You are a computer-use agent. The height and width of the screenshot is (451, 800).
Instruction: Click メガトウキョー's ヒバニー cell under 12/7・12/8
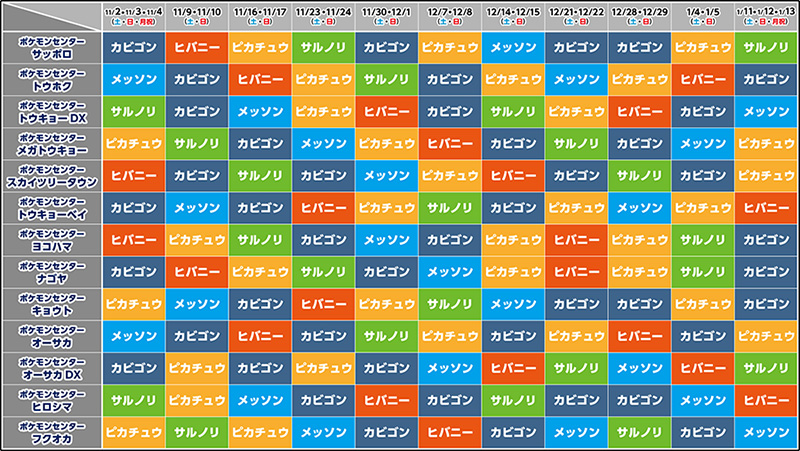(x=450, y=144)
